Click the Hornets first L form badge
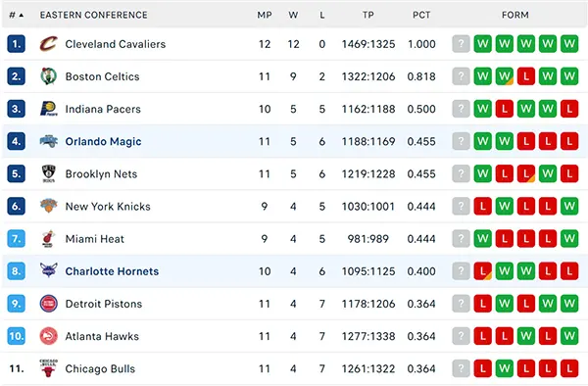The width and height of the screenshot is (588, 386). (482, 271)
